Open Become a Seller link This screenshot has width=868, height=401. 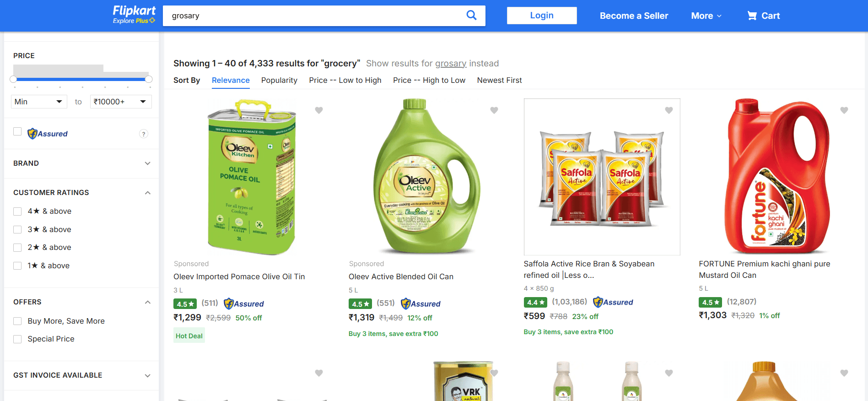coord(634,16)
